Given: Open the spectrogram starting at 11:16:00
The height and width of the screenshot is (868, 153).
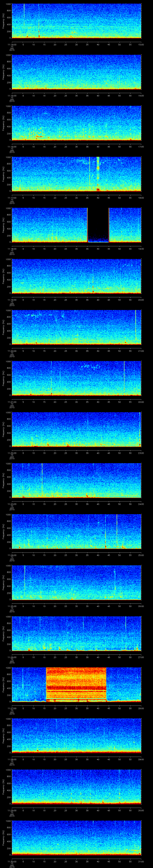Looking at the screenshot, I should [x=76, y=123].
